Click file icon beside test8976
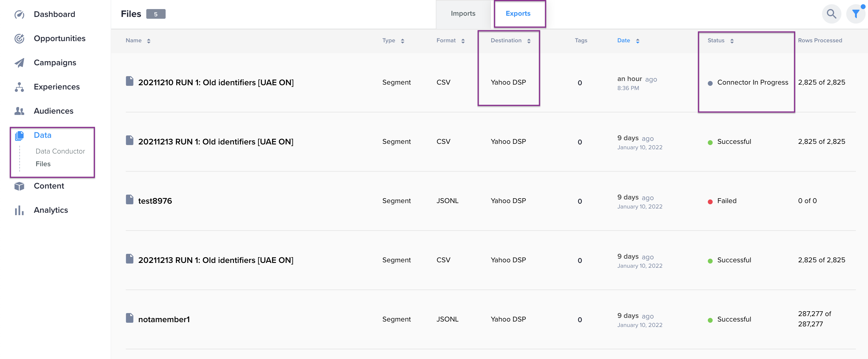 click(x=129, y=200)
